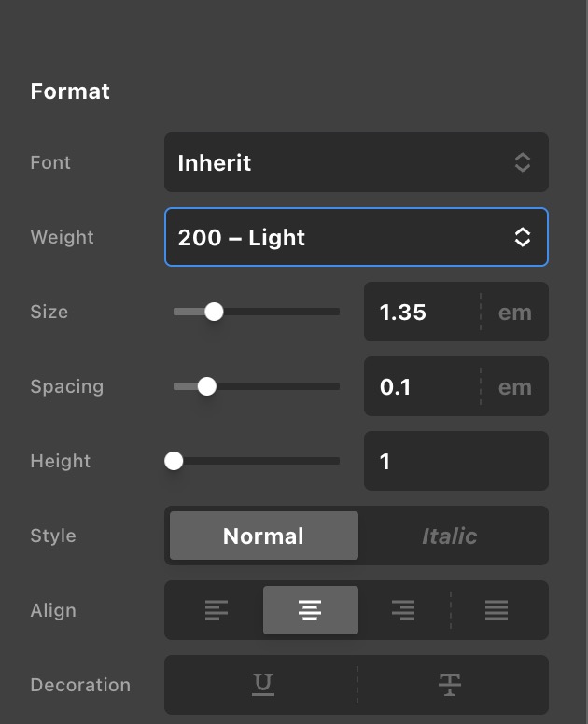Open the Font Inherit dropdown
The height and width of the screenshot is (724, 588).
(356, 162)
